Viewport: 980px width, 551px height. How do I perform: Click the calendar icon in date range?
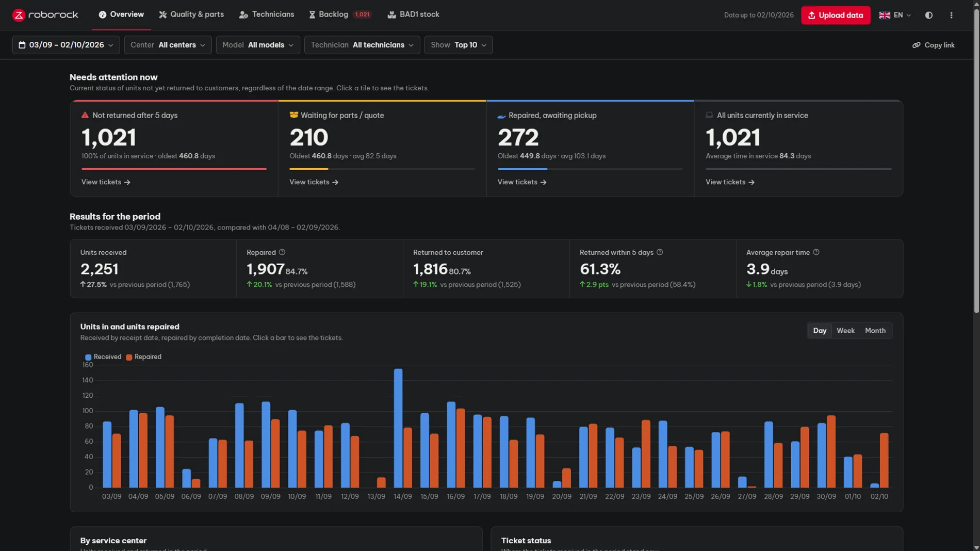(x=22, y=45)
